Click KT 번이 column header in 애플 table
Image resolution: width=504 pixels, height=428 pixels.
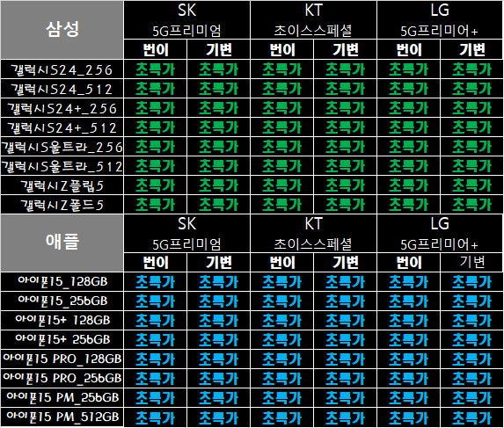click(x=281, y=262)
